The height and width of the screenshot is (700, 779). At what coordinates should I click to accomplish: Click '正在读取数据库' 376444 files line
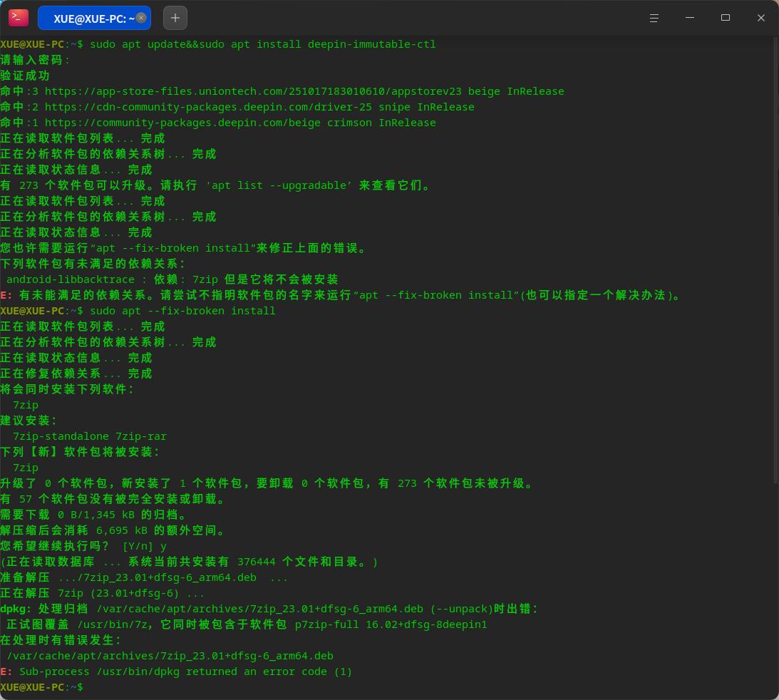click(x=190, y=562)
